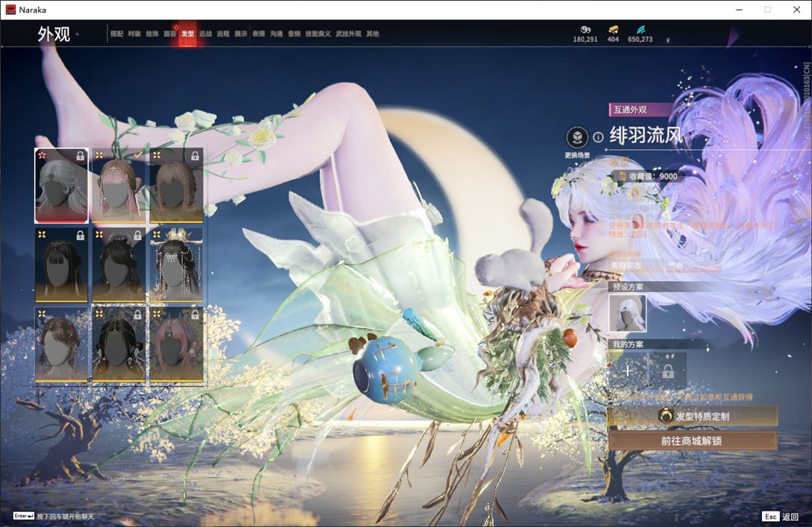Open the 其他 tab
The image size is (812, 527).
pos(373,34)
